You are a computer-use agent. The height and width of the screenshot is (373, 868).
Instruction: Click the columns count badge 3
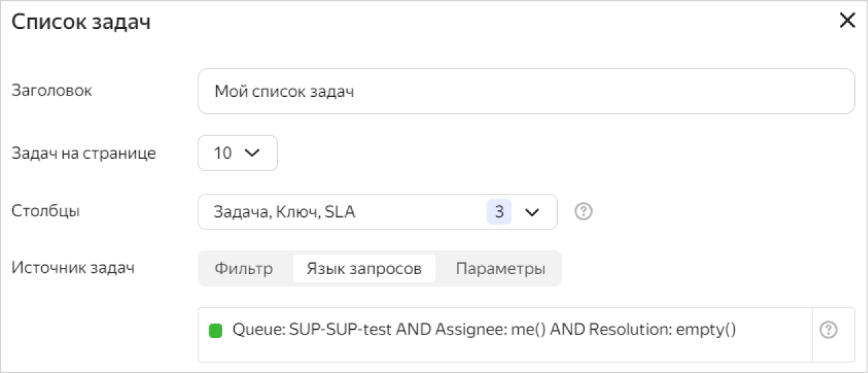point(499,212)
